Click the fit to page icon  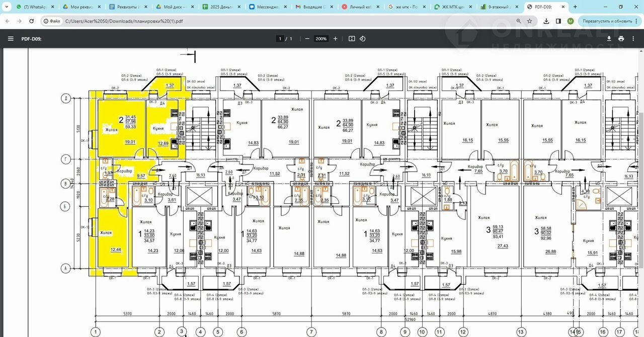(x=352, y=39)
